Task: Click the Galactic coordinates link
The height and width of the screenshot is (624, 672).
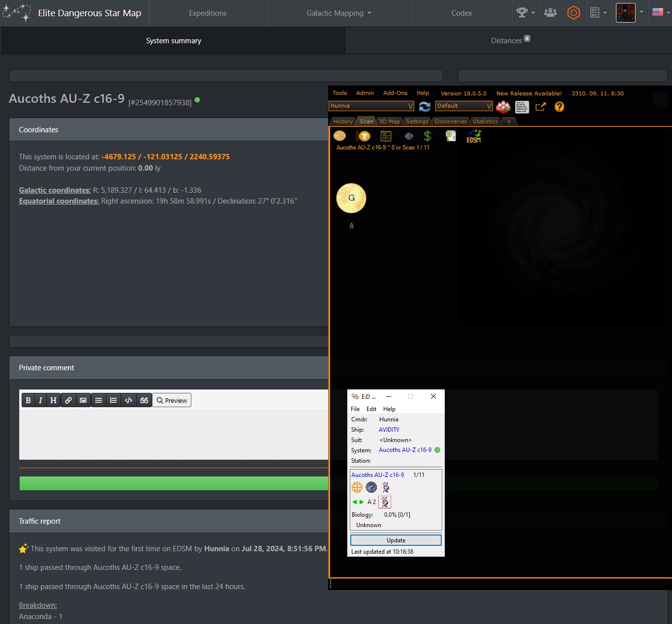Action: [x=55, y=190]
